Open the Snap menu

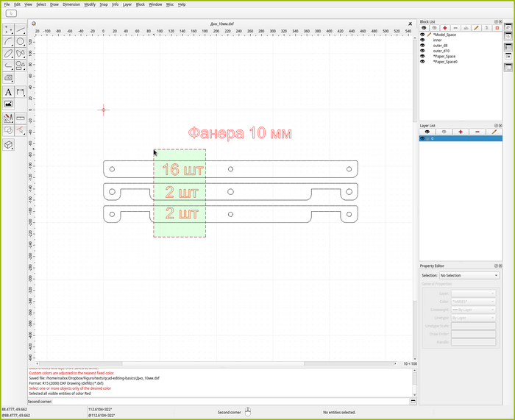click(104, 4)
